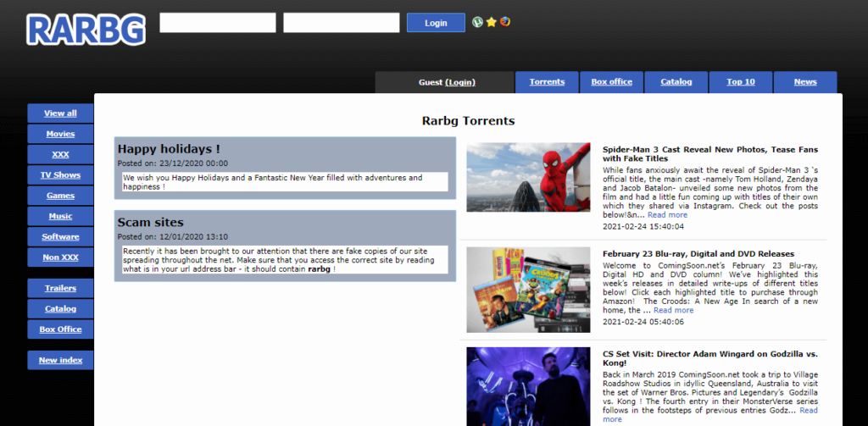868x426 pixels.
Task: Click timestamp 2021-02-24 05:40:06
Action: 643,322
